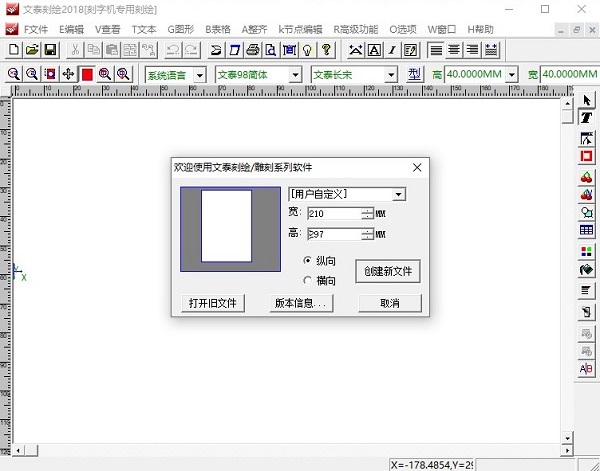The image size is (600, 471).
Task: Click the toolbar 宽 40.0000MM width field
Action: (x=569, y=74)
